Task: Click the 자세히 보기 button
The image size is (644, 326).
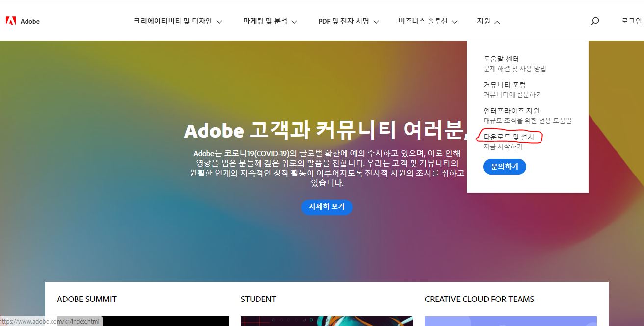Action: (327, 207)
